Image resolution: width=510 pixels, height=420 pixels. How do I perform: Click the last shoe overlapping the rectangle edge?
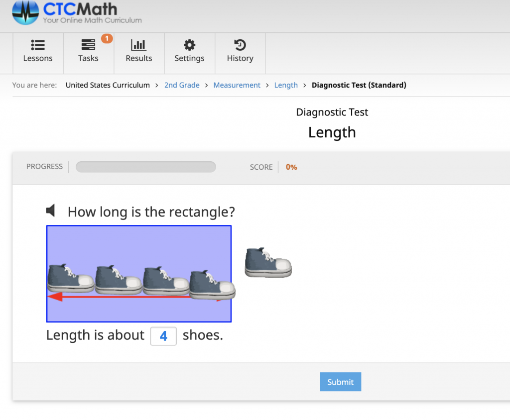[212, 285]
